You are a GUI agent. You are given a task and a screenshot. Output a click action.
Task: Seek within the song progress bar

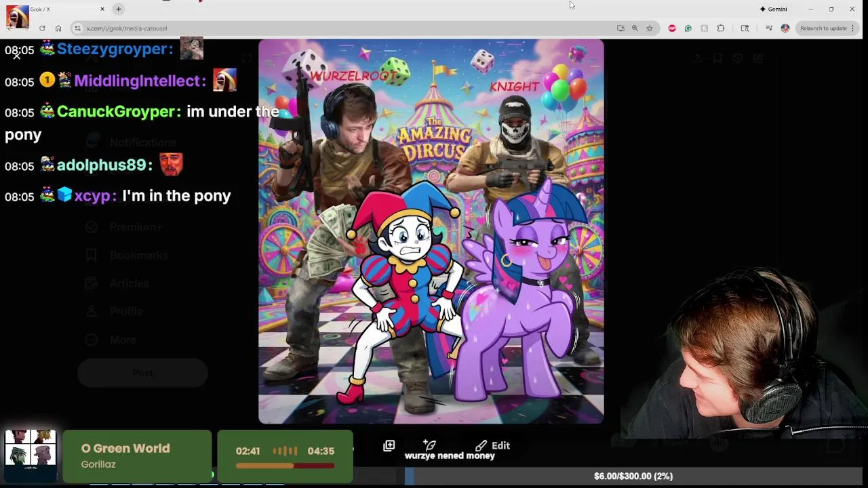(285, 466)
